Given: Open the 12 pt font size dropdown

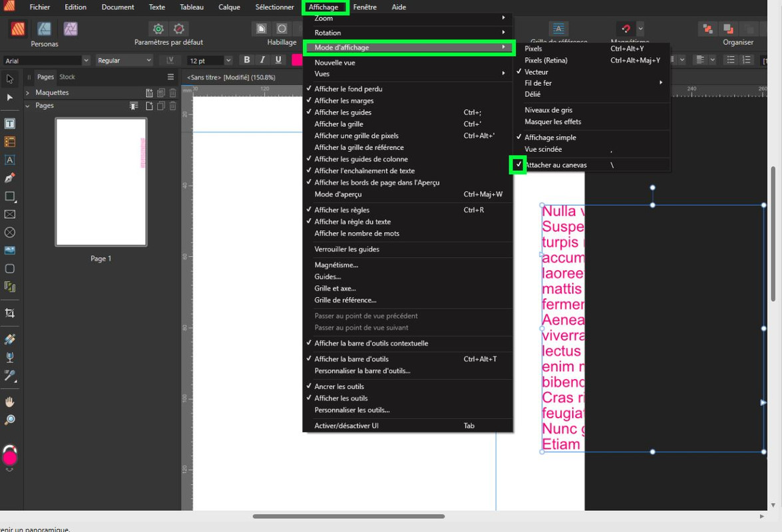Looking at the screenshot, I should pyautogui.click(x=228, y=61).
